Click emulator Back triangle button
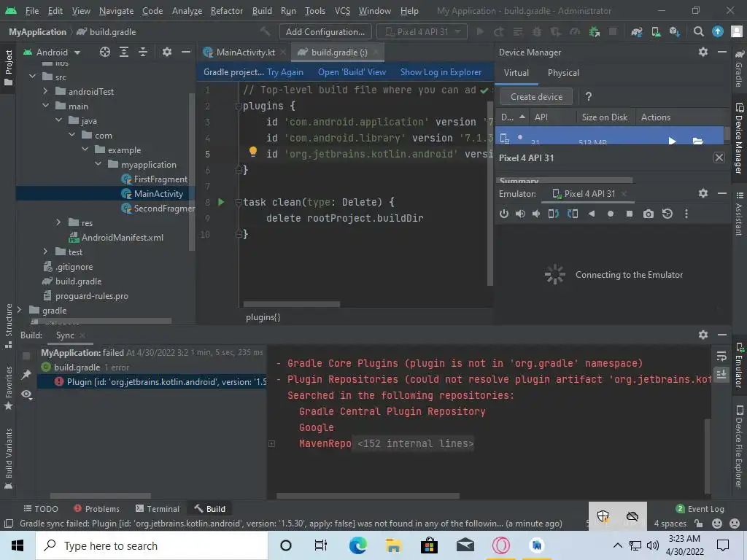The image size is (747, 560). tap(592, 214)
